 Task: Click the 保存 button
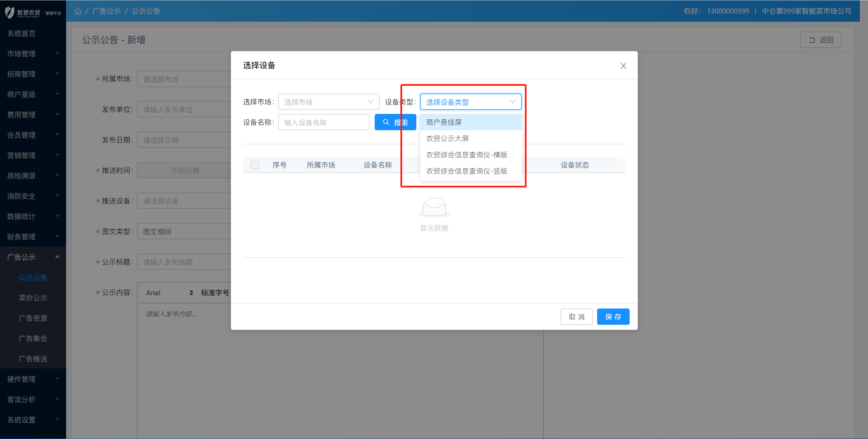click(613, 317)
